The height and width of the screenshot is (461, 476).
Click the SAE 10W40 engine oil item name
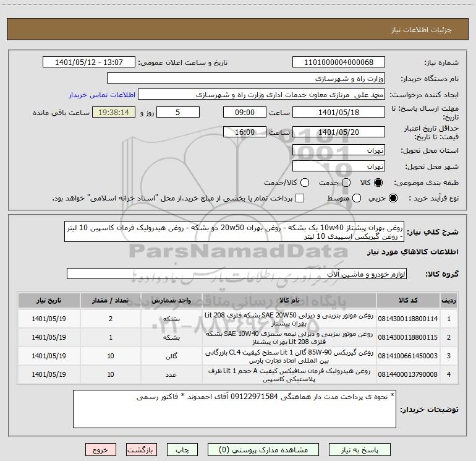(289, 338)
